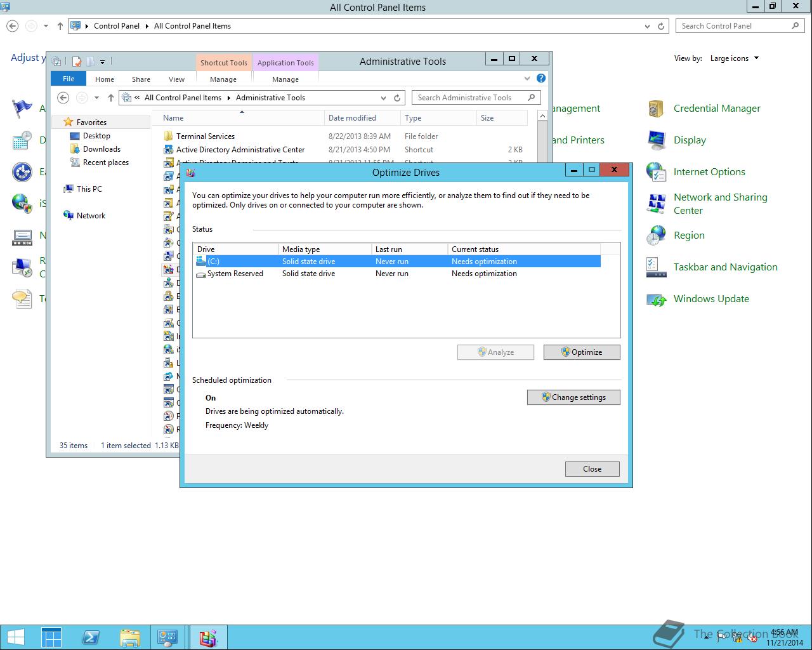The height and width of the screenshot is (650, 812).
Task: Click magnifier icon in Administrative Tools search
Action: [532, 97]
